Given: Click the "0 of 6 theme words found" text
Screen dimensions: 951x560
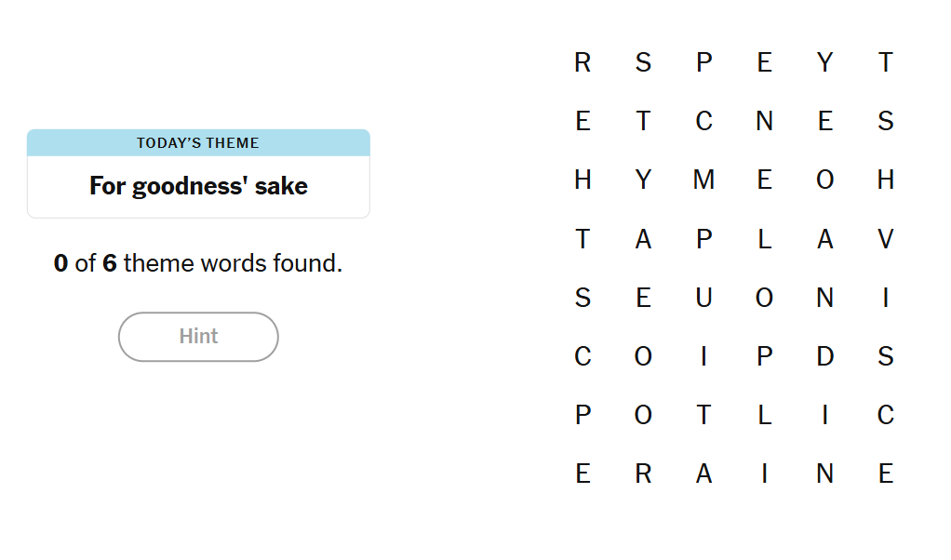Looking at the screenshot, I should 198,263.
